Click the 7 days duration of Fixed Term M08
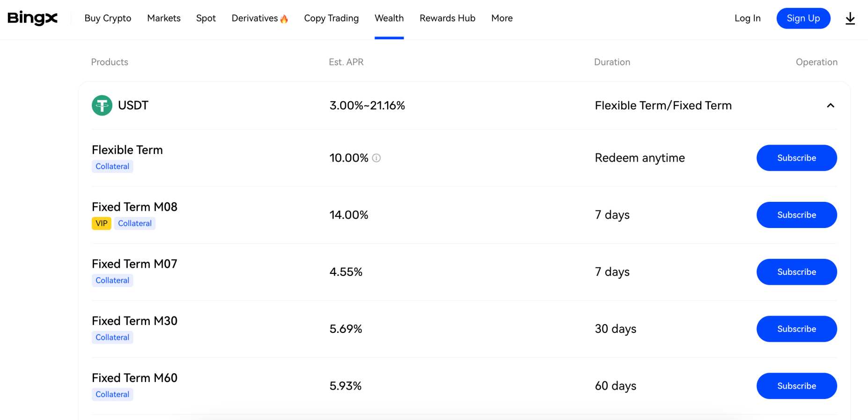 coord(612,215)
